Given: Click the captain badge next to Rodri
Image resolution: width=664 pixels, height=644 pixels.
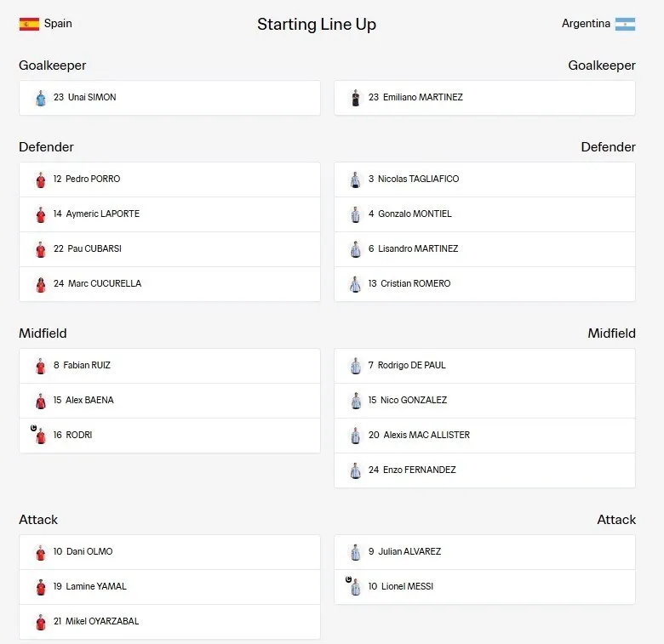Looking at the screenshot, I should 34,428.
